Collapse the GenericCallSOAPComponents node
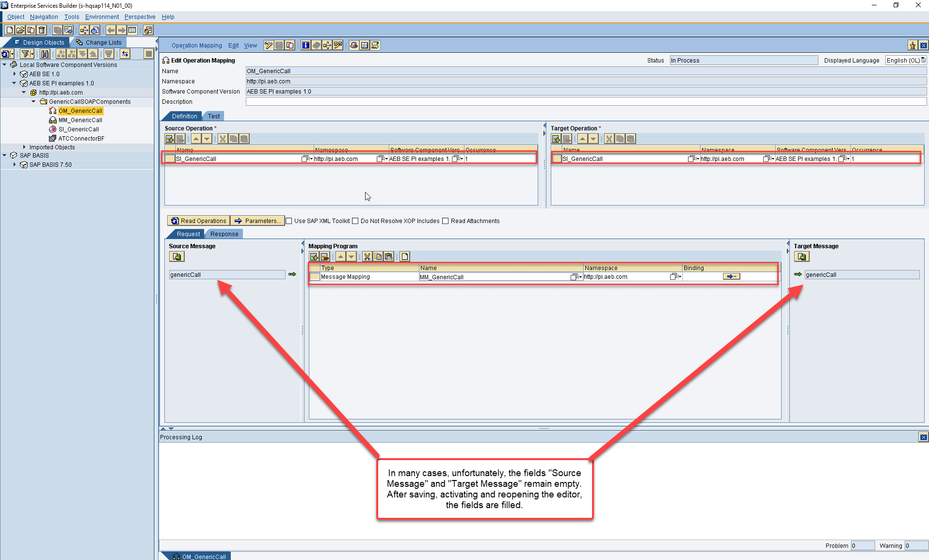 tap(33, 101)
